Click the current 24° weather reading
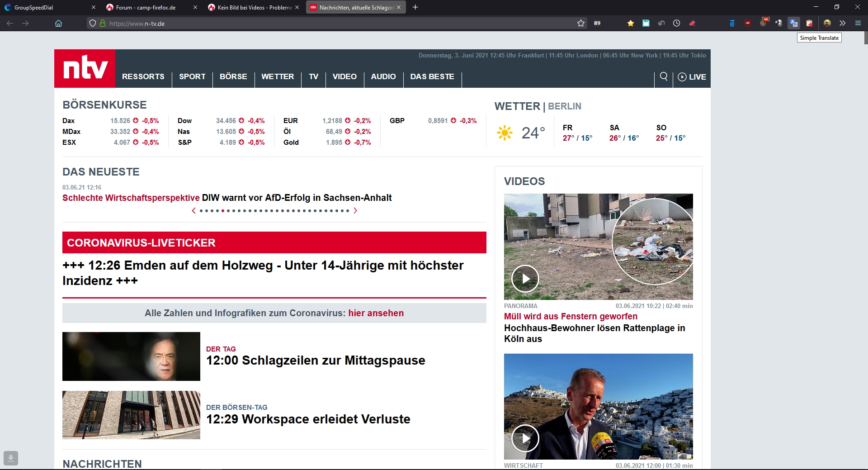The width and height of the screenshot is (868, 470). (x=533, y=133)
